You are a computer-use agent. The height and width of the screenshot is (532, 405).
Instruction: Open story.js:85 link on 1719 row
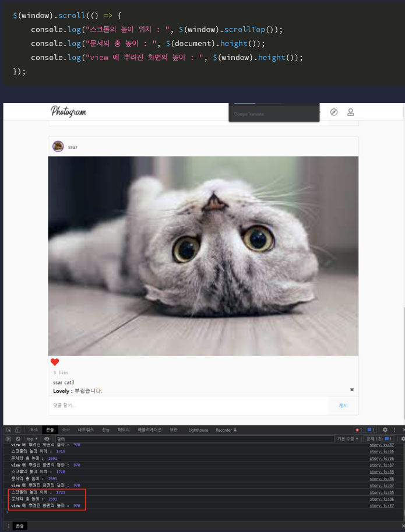coord(382,452)
